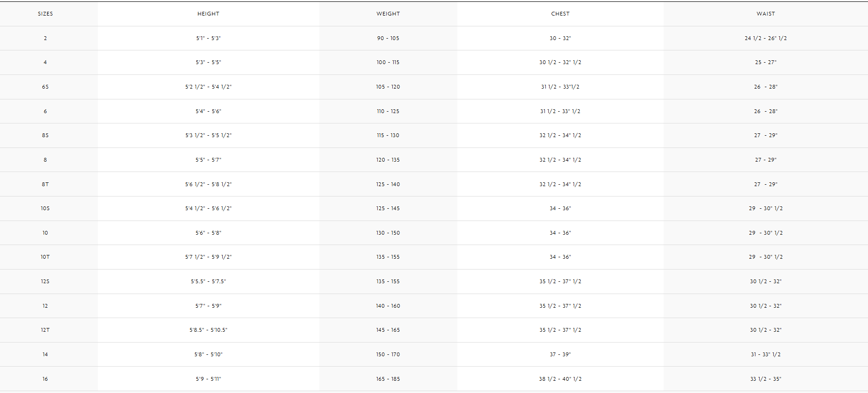Click the SIZES column header
Viewport: 868px width, 393px height.
point(45,14)
